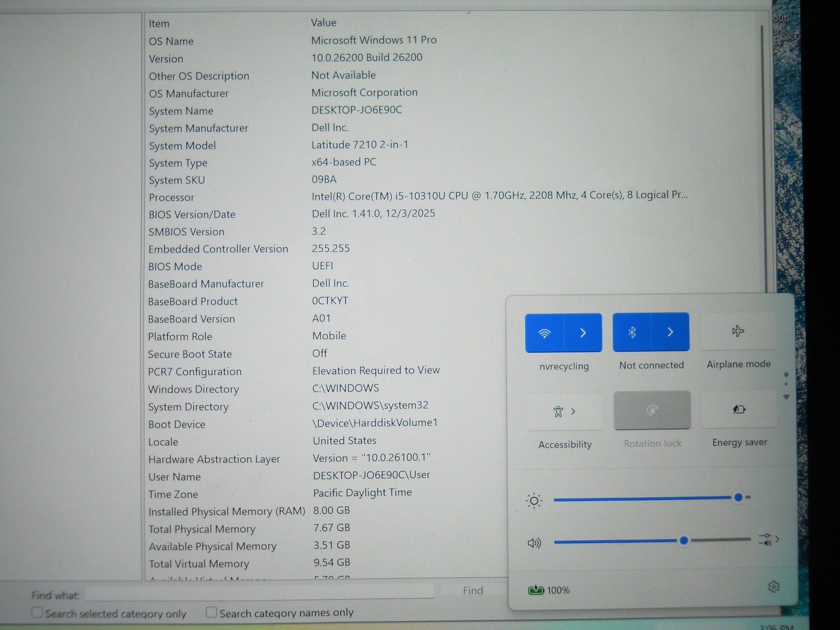This screenshot has height=630, width=840.
Task: Toggle Rotation lock tile
Action: click(652, 410)
